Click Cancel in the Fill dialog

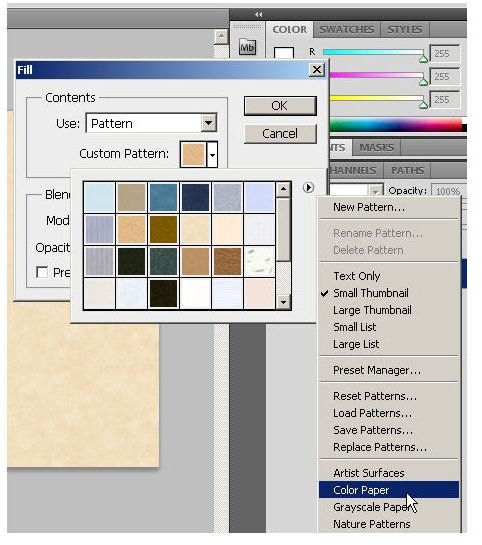[x=280, y=134]
